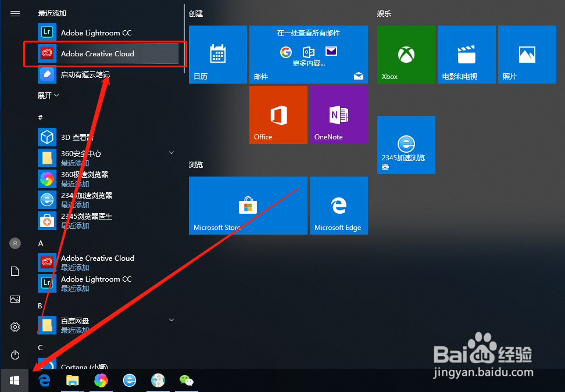565x392 pixels.
Task: Open Settings gear in Start sidebar
Action: [15, 327]
